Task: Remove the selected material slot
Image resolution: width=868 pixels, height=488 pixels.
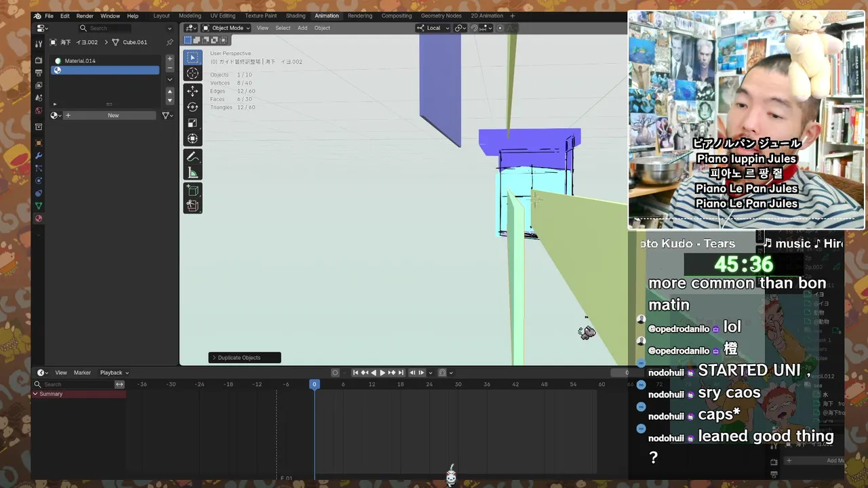Action: (x=170, y=68)
